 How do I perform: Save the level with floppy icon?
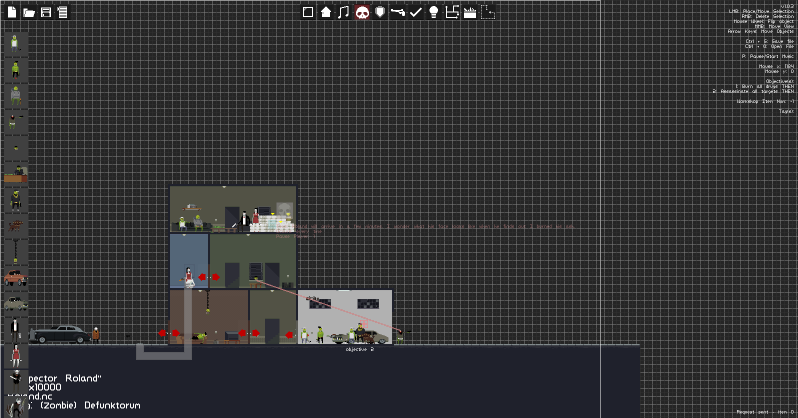coord(46,12)
